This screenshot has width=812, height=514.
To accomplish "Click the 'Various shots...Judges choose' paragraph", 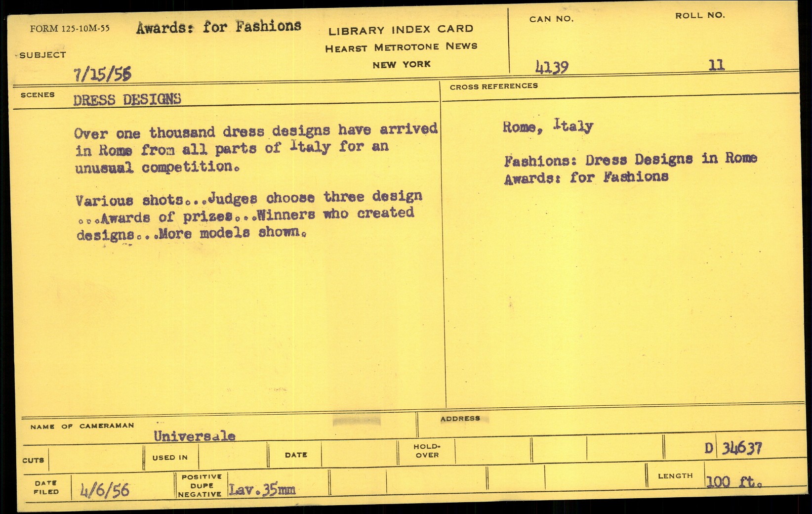I will click(x=248, y=215).
